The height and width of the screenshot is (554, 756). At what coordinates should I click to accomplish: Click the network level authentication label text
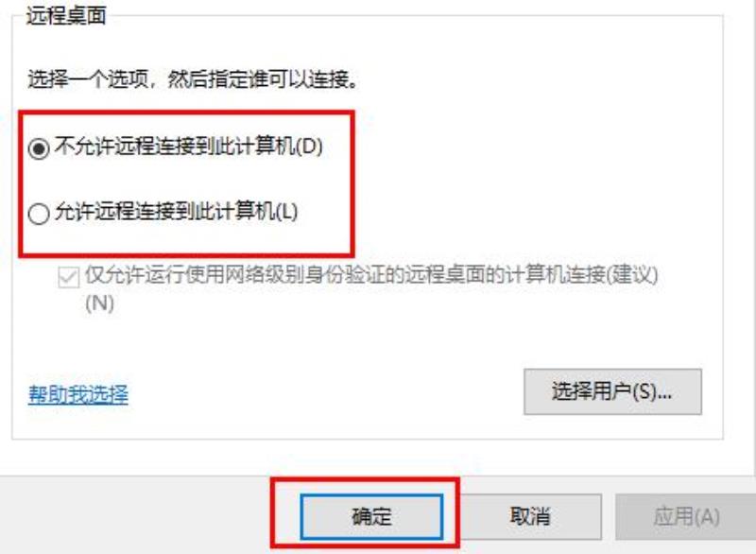click(371, 288)
